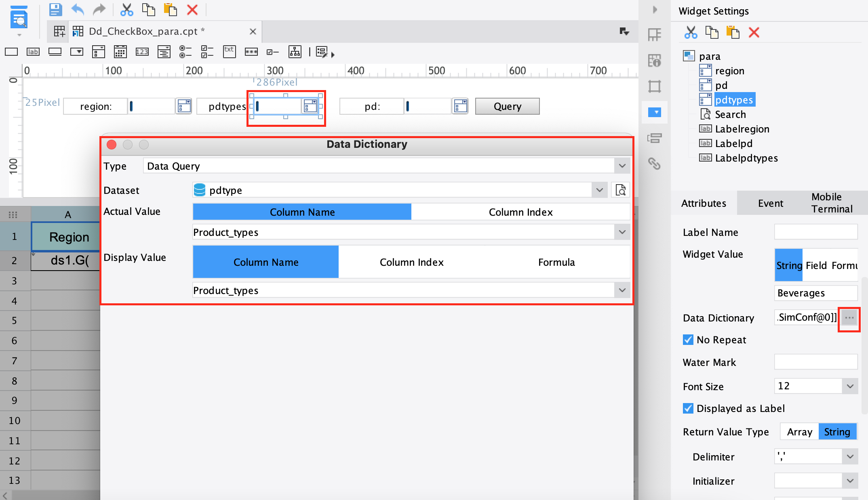Switch to the Event tab
Screen dimensions: 868x500
tap(770, 203)
